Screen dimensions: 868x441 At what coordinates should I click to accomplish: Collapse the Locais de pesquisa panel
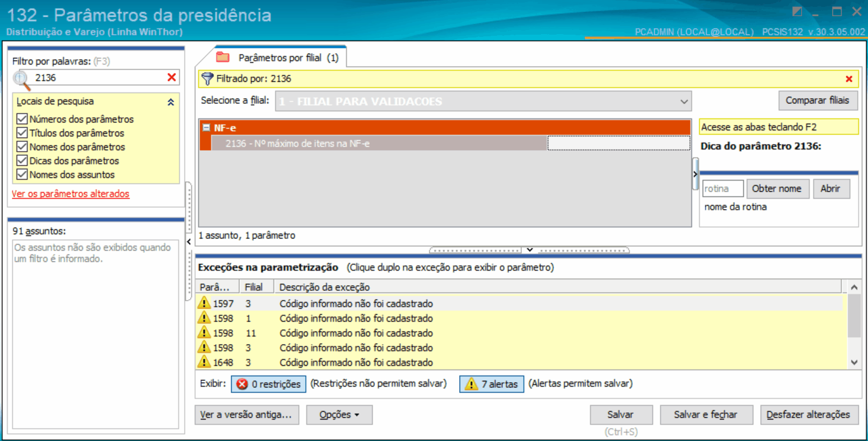tap(170, 102)
